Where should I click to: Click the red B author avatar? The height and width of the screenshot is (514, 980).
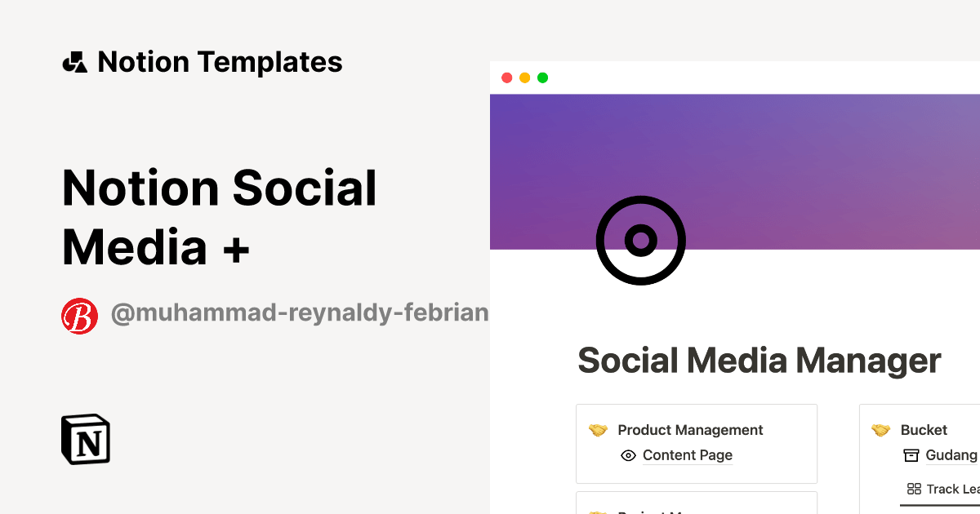80,316
